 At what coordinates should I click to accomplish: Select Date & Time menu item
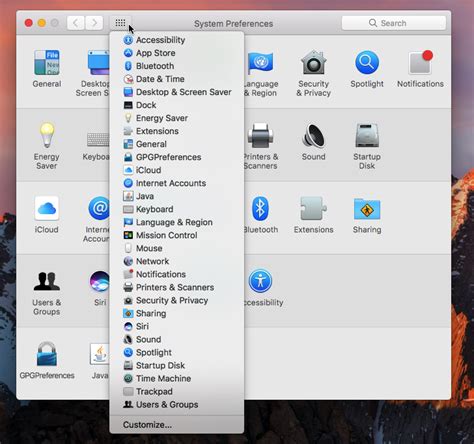tap(177, 79)
